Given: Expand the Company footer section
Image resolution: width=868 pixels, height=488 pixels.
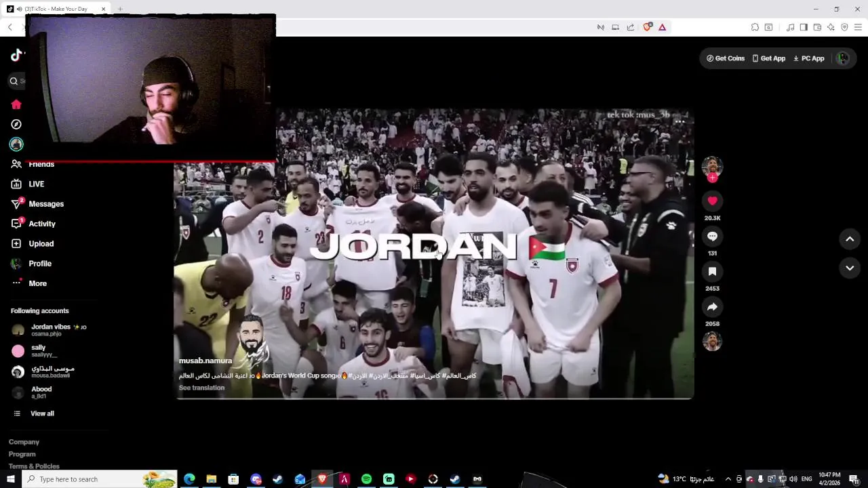Looking at the screenshot, I should tap(24, 442).
